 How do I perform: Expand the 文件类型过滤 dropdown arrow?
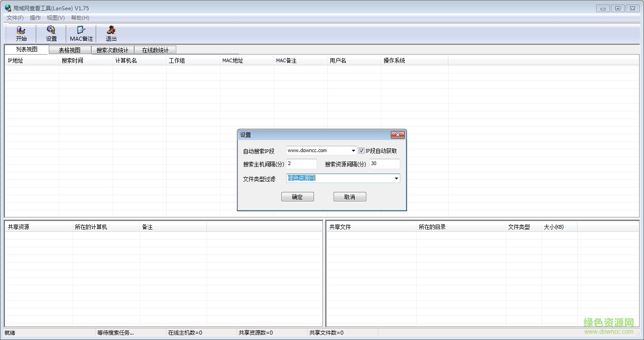(x=396, y=178)
